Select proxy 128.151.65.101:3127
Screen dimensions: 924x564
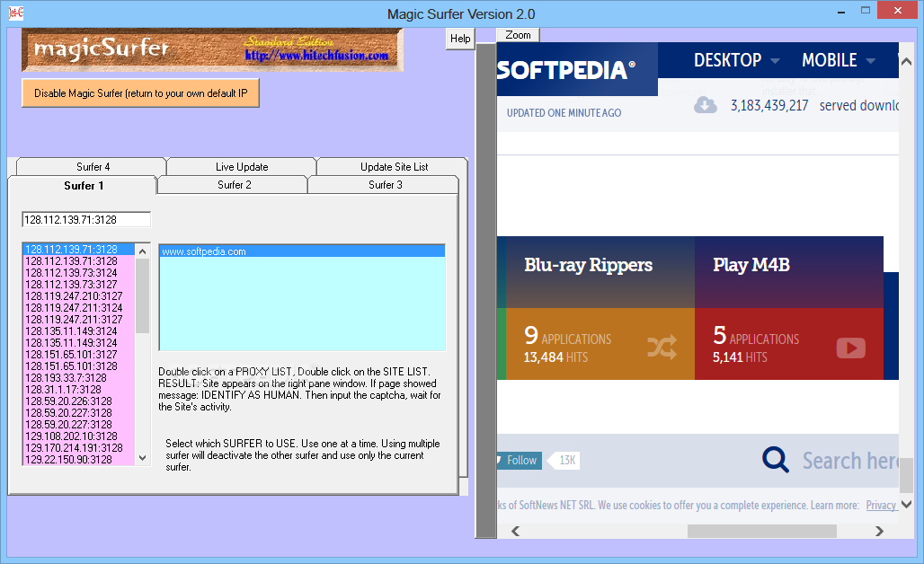coord(79,355)
